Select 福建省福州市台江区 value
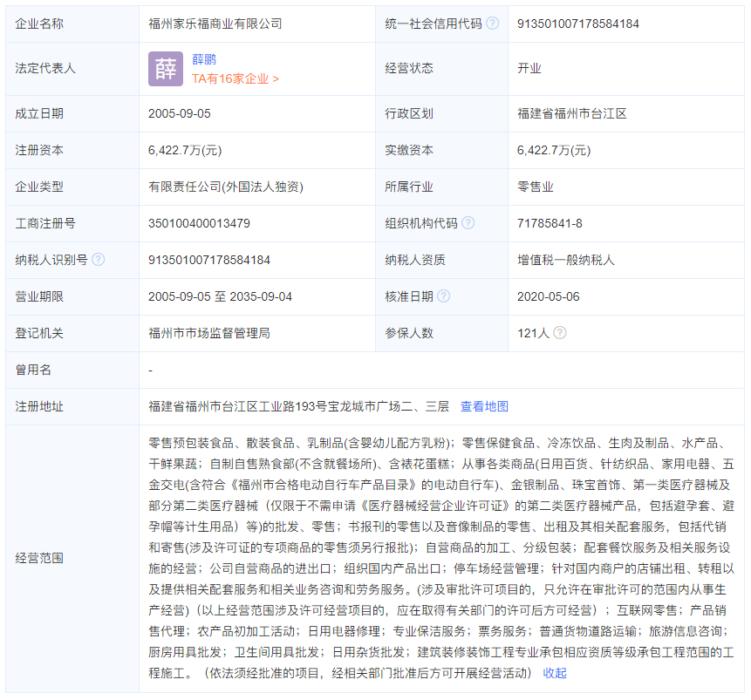This screenshot has height=700, width=751. point(572,113)
